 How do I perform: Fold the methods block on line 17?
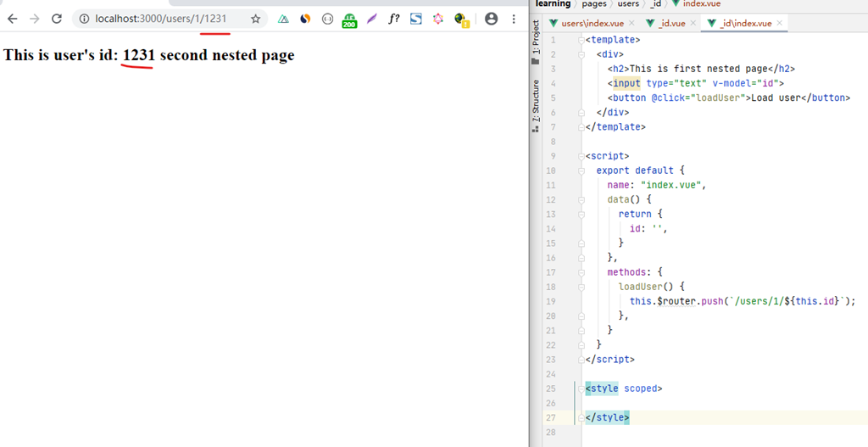[x=581, y=272]
